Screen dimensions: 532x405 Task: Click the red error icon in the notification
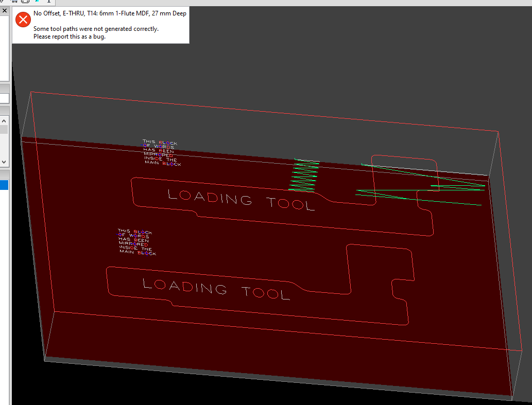[x=23, y=20]
